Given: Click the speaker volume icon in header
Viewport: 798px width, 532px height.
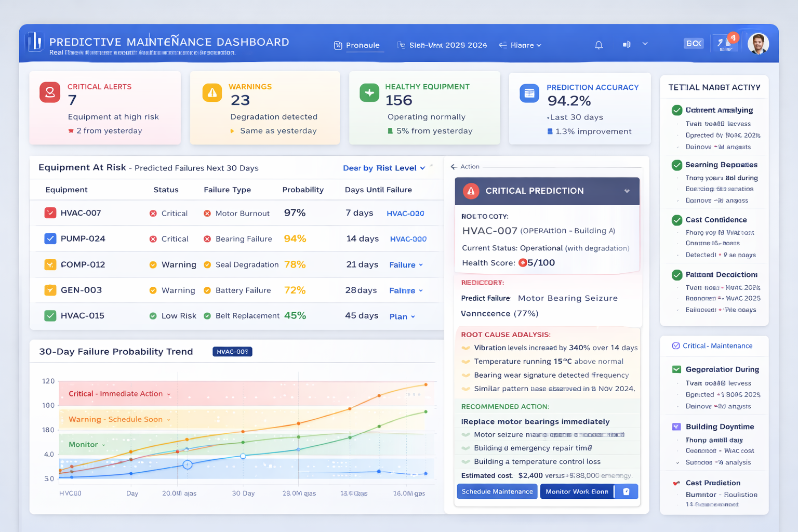Looking at the screenshot, I should [627, 45].
